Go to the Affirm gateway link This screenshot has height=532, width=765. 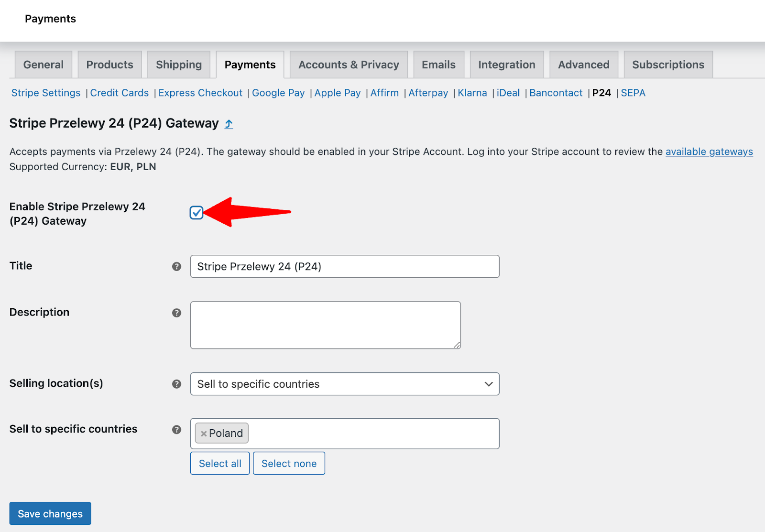384,93
